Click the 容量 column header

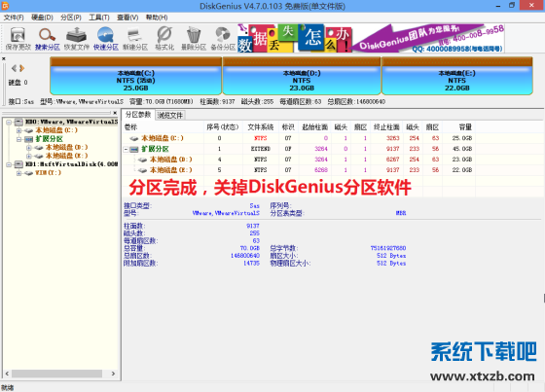pyautogui.click(x=459, y=127)
